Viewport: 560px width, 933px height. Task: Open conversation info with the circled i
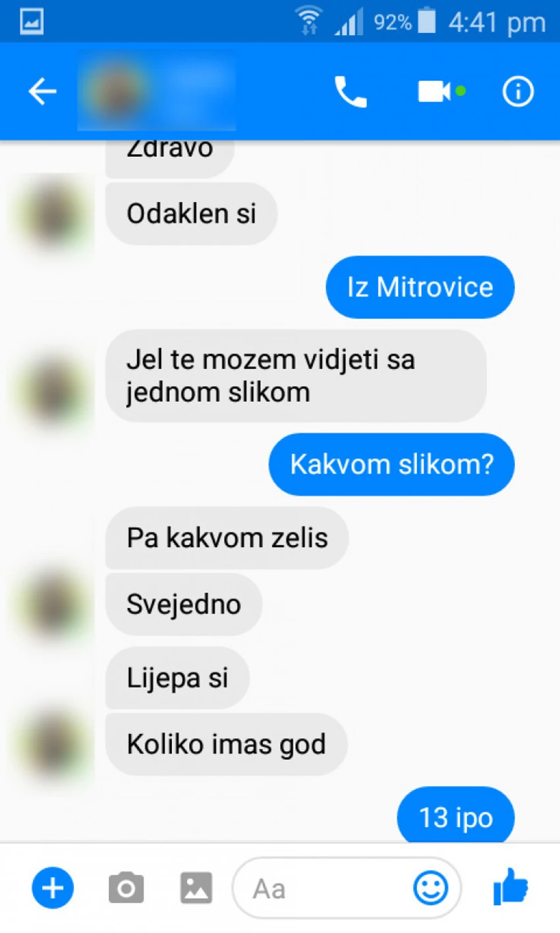[518, 92]
